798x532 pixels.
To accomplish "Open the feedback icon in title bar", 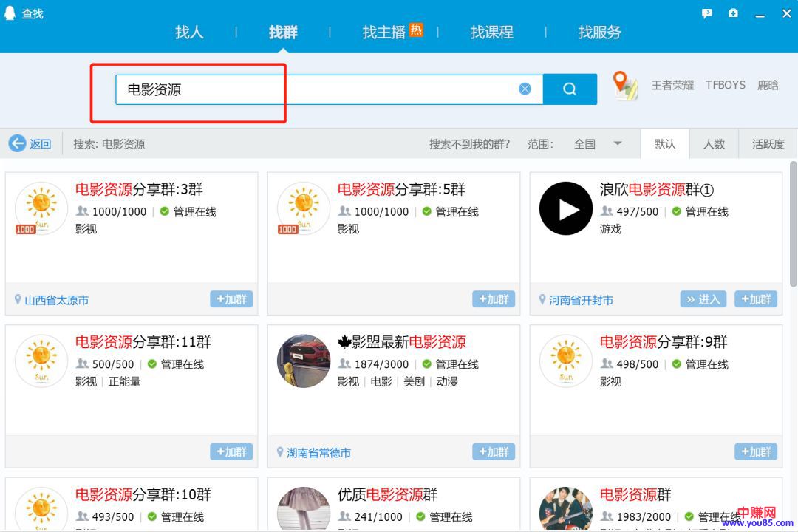I will click(x=707, y=13).
